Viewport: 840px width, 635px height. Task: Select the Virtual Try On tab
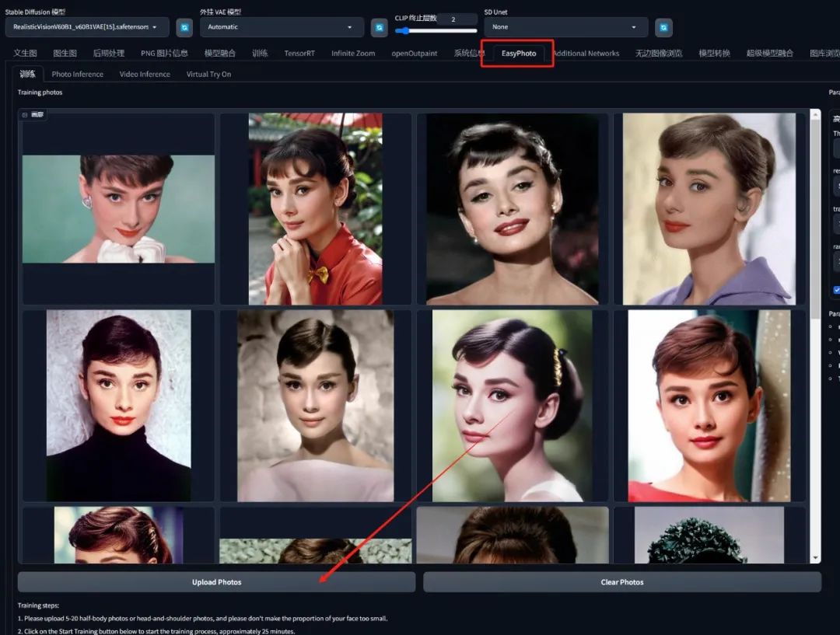[208, 74]
